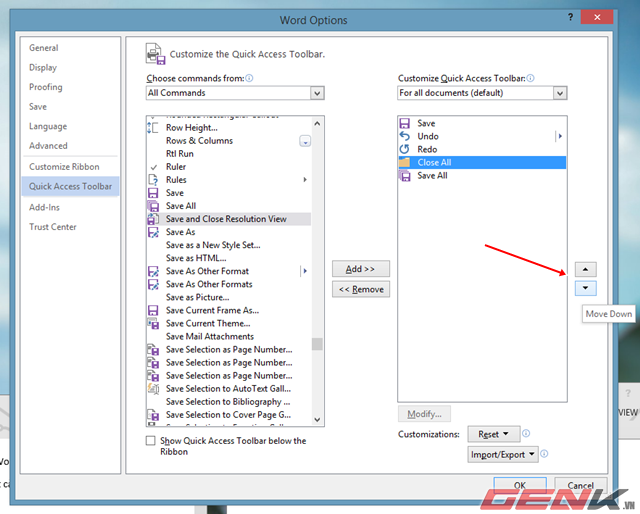Enable Show Quick Access Toolbar below the Ribbon
Image resolution: width=640 pixels, height=514 pixels.
point(151,441)
